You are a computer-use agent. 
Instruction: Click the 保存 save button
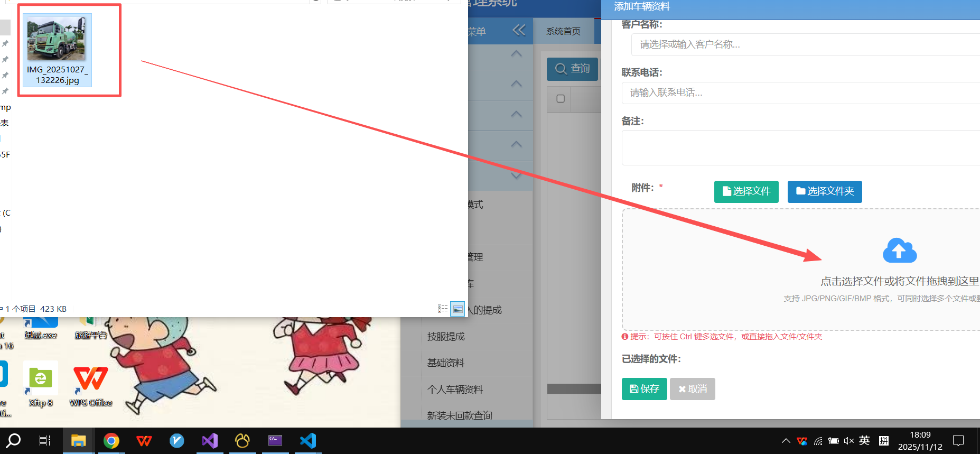click(644, 389)
